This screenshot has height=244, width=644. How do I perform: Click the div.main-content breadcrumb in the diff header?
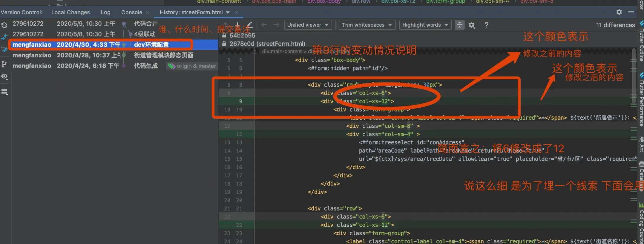[282, 51]
